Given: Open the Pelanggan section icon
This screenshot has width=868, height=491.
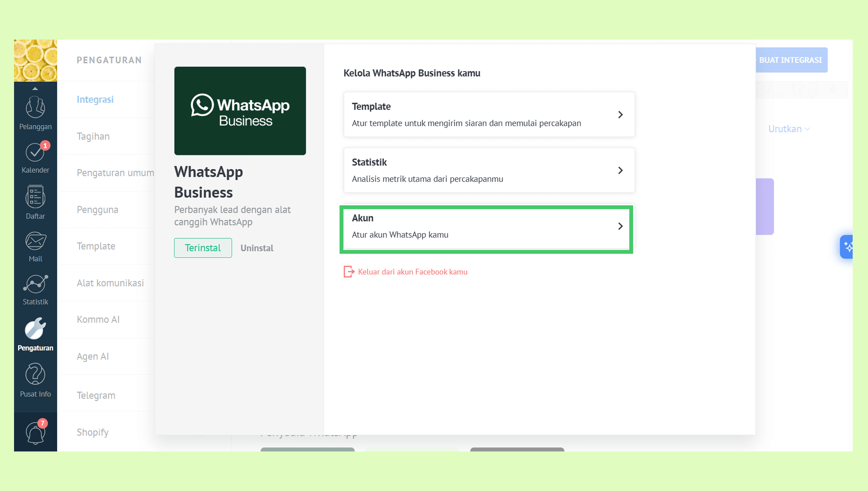Looking at the screenshot, I should click(x=35, y=107).
